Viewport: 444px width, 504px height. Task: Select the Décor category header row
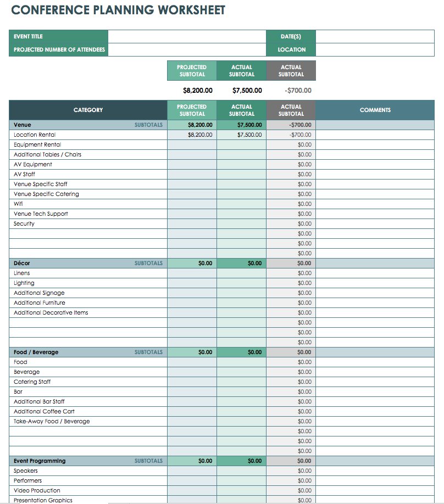point(221,263)
